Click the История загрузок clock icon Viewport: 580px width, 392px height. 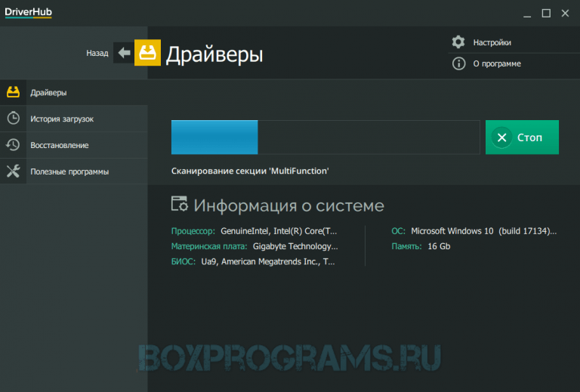click(13, 119)
